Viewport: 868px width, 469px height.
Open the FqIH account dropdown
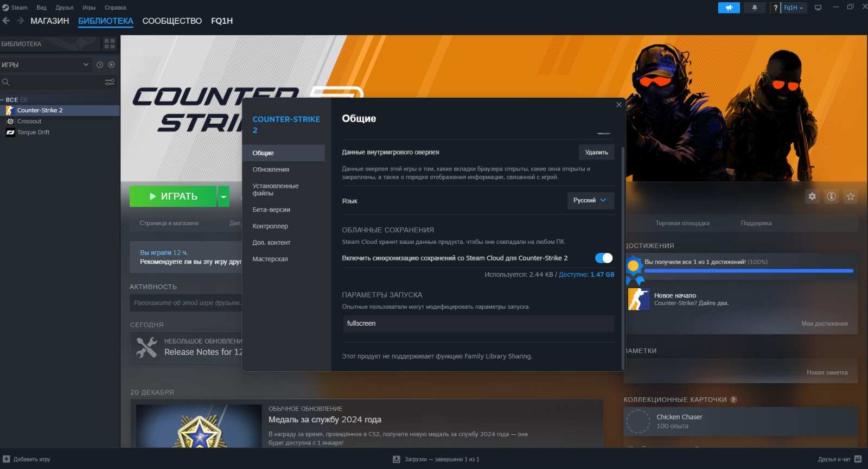click(794, 8)
